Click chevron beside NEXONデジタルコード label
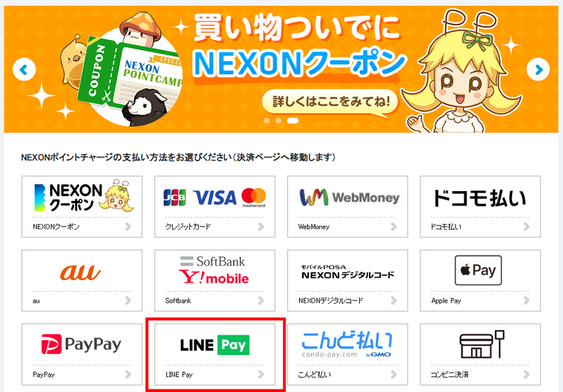 [394, 301]
